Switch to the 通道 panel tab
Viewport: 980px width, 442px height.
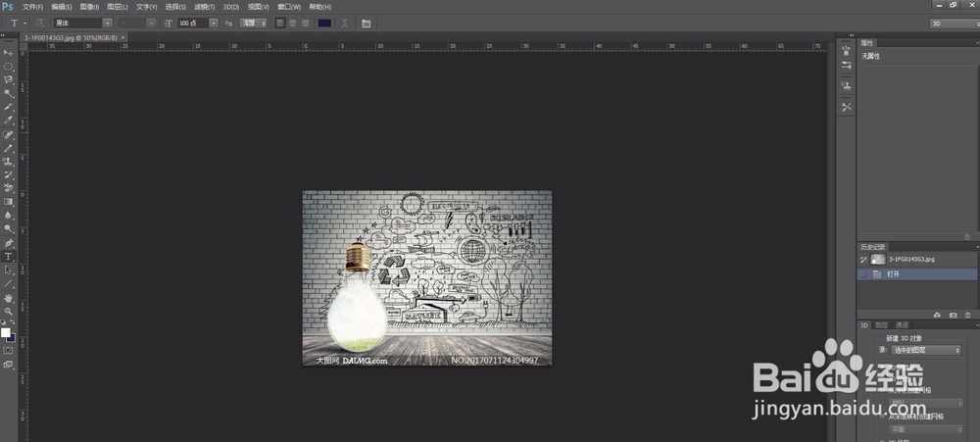coord(902,325)
